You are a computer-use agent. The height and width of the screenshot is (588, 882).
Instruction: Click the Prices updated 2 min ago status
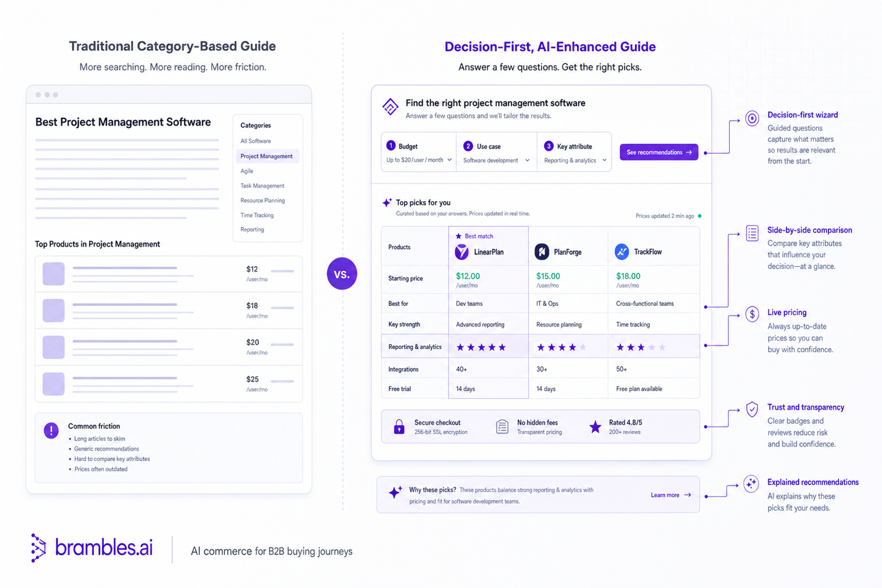click(668, 216)
